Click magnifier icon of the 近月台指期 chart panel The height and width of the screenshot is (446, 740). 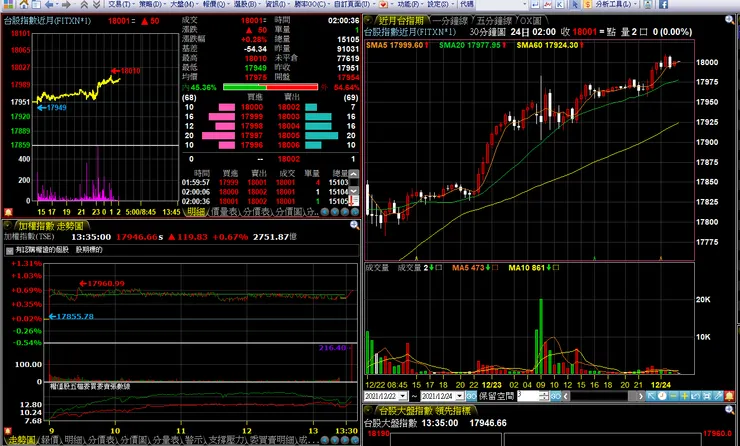pos(730,20)
